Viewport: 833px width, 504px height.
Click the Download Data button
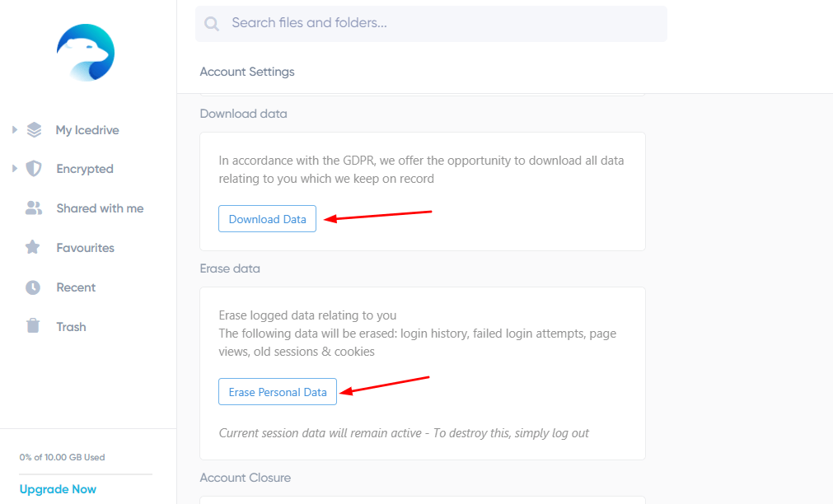click(267, 218)
